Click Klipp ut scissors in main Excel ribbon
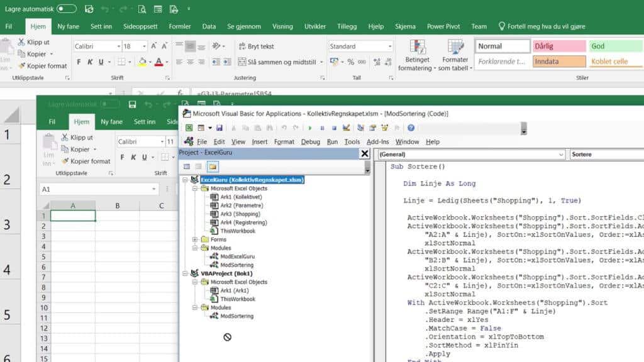The width and height of the screenshot is (644, 362). point(33,42)
